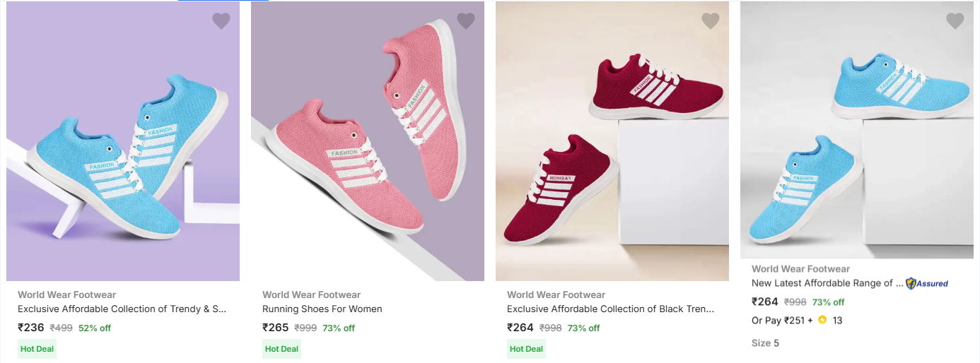The height and width of the screenshot is (363, 980).
Task: Click the gold SuperCoin icon
Action: (x=822, y=320)
